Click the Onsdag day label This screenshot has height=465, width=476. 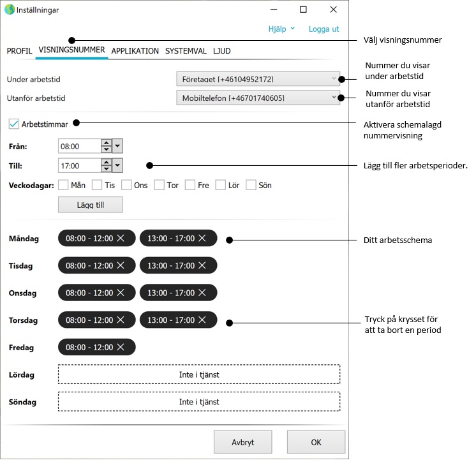[x=23, y=293]
